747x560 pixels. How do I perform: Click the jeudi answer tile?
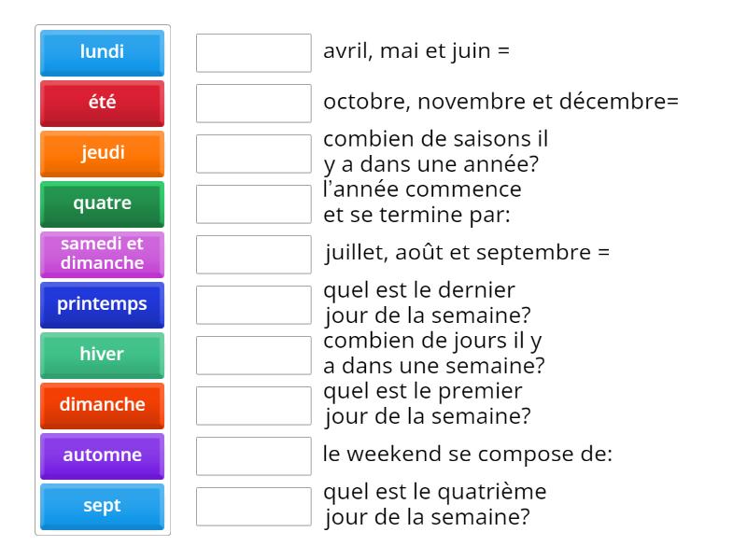click(x=102, y=153)
